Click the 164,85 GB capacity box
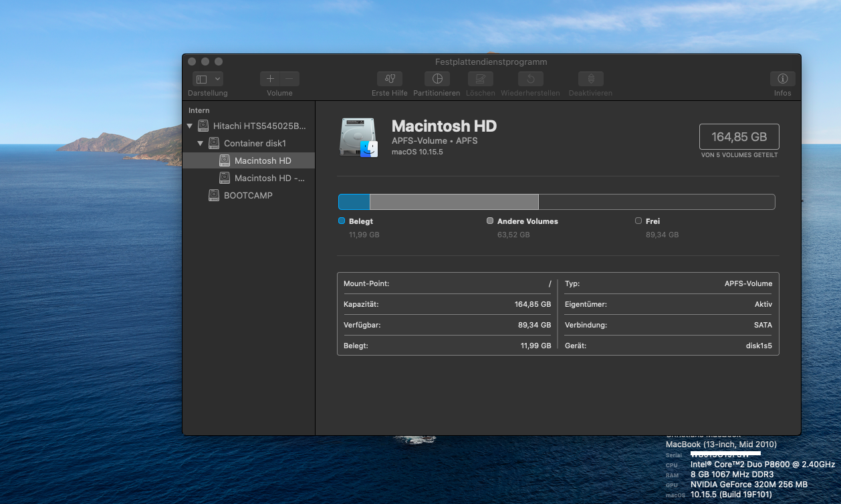This screenshot has width=841, height=504. coord(739,137)
